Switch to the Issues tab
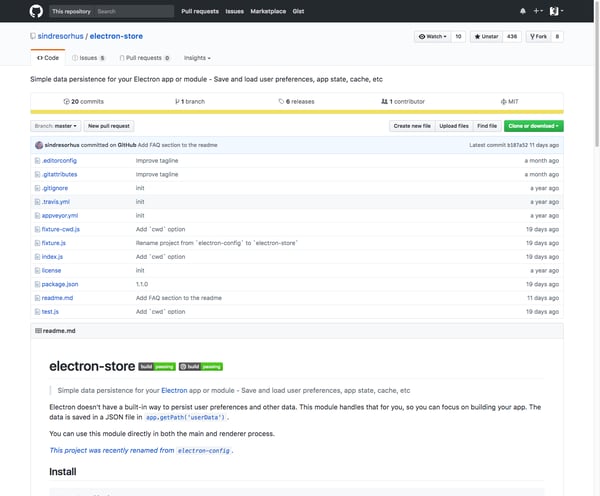 point(88,58)
